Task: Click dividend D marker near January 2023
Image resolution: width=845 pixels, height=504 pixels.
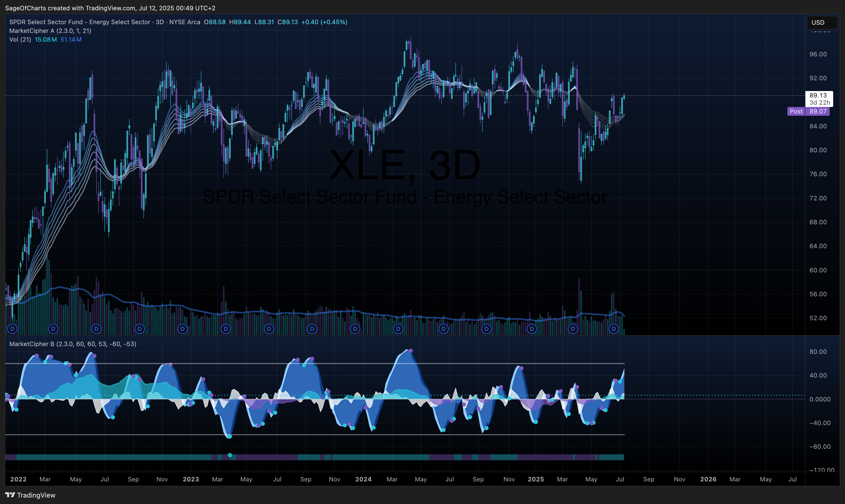Action: pos(183,329)
